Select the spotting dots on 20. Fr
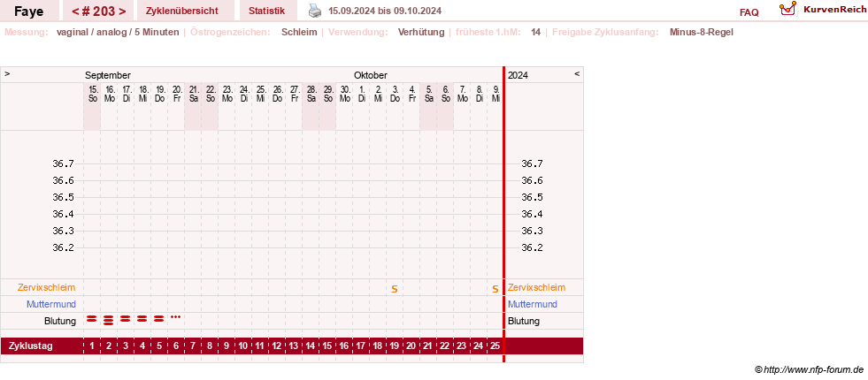Screen dimensions: 868x380 (x=175, y=317)
